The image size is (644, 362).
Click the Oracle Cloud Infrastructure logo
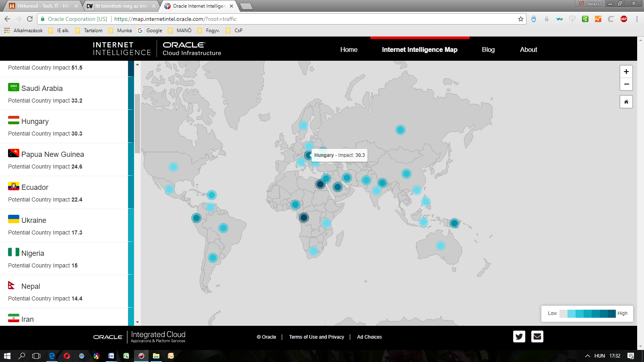[x=192, y=49]
